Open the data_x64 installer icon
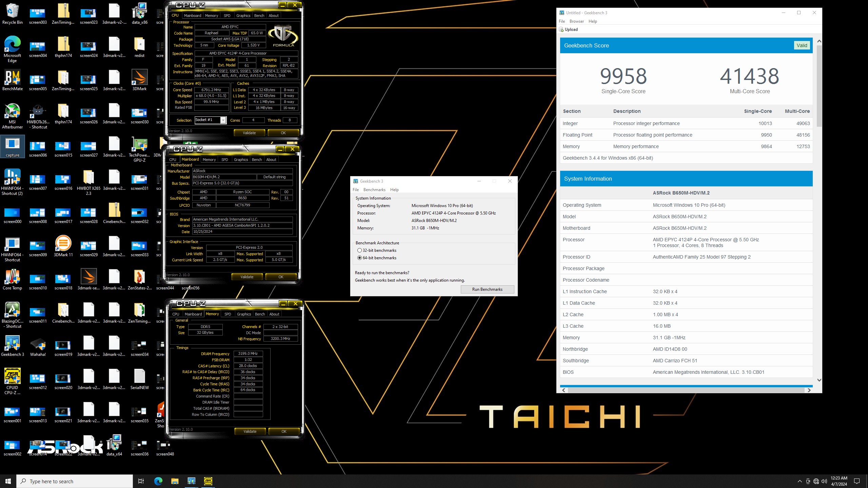Image resolution: width=868 pixels, height=488 pixels. (114, 446)
